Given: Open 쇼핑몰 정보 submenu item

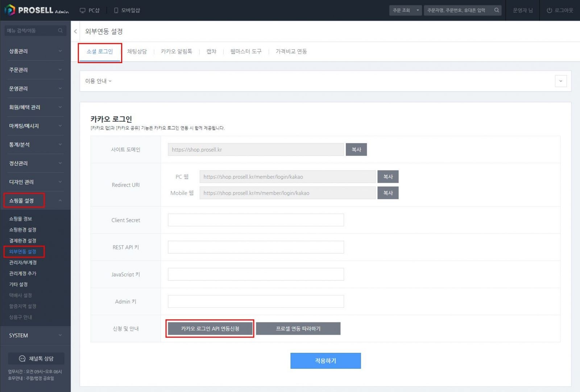Looking at the screenshot, I should (x=20, y=219).
